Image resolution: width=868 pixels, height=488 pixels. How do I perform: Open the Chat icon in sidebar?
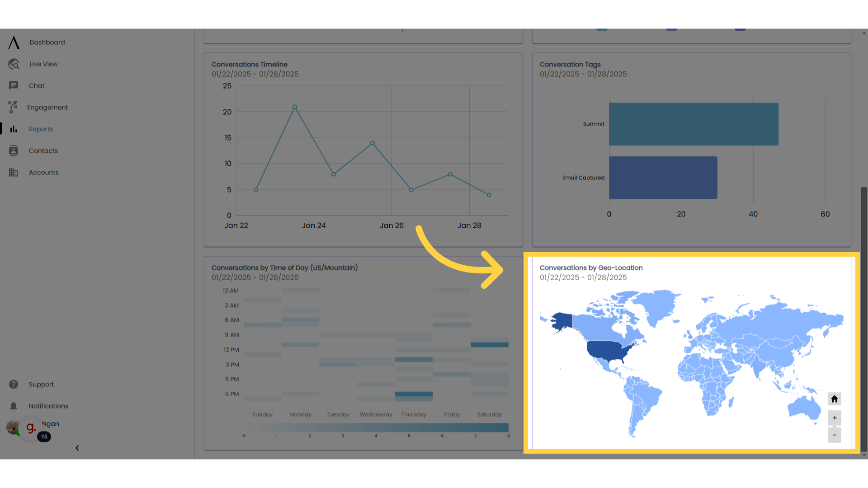point(13,85)
